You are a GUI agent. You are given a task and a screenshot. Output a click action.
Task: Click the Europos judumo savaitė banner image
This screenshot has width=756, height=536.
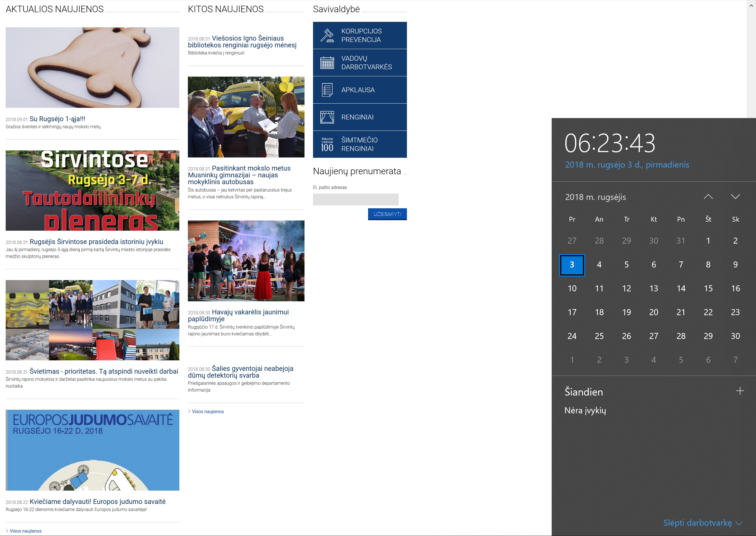93,450
